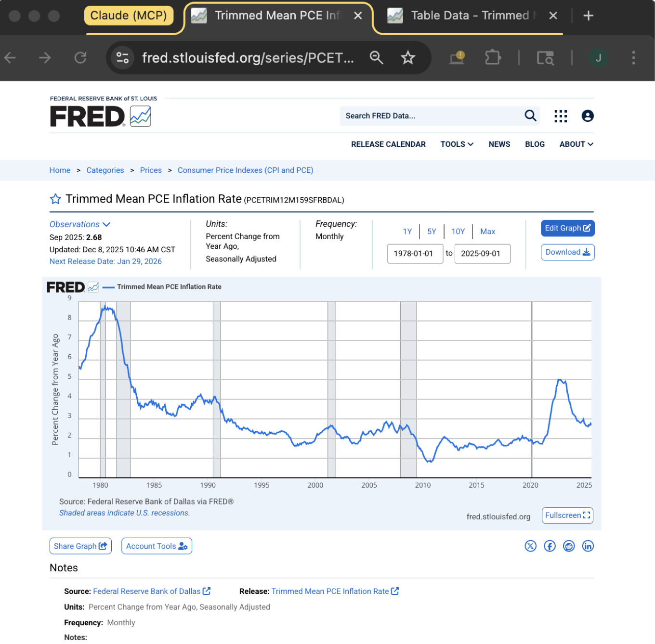The height and width of the screenshot is (644, 655).
Task: Click the FRED chart logo above graph
Action: pos(73,287)
